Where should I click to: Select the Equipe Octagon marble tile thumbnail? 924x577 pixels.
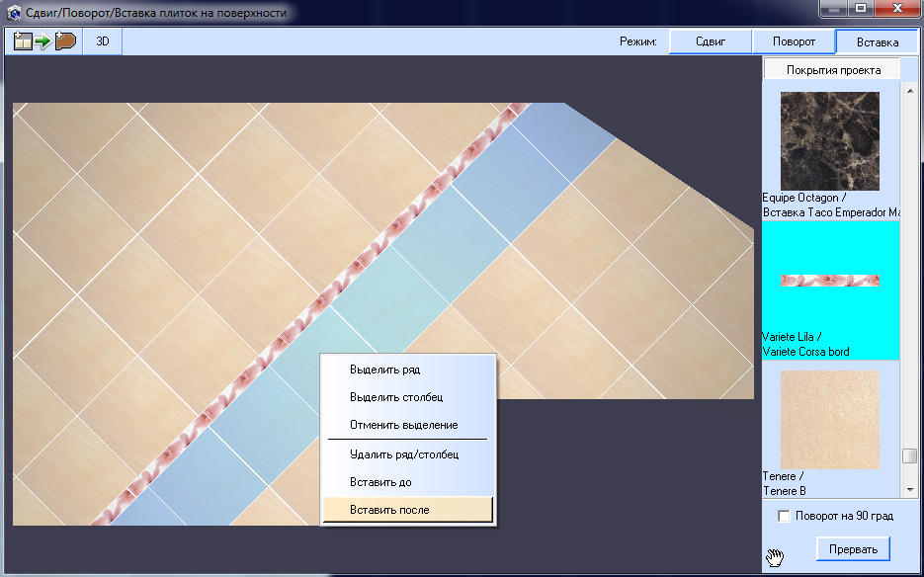829,141
